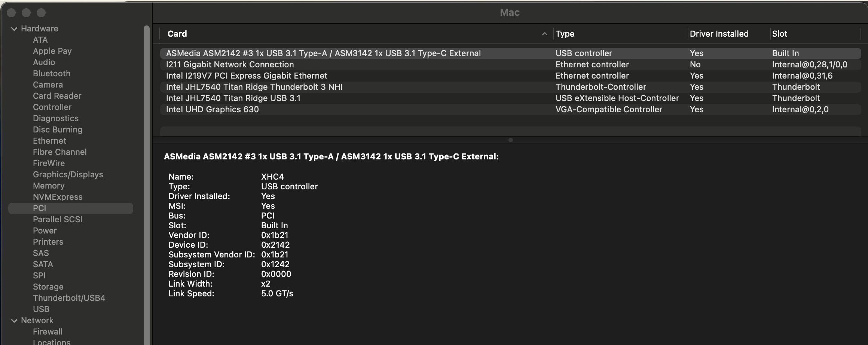The image size is (868, 345).
Task: Select SPI in the sidebar
Action: (39, 275)
